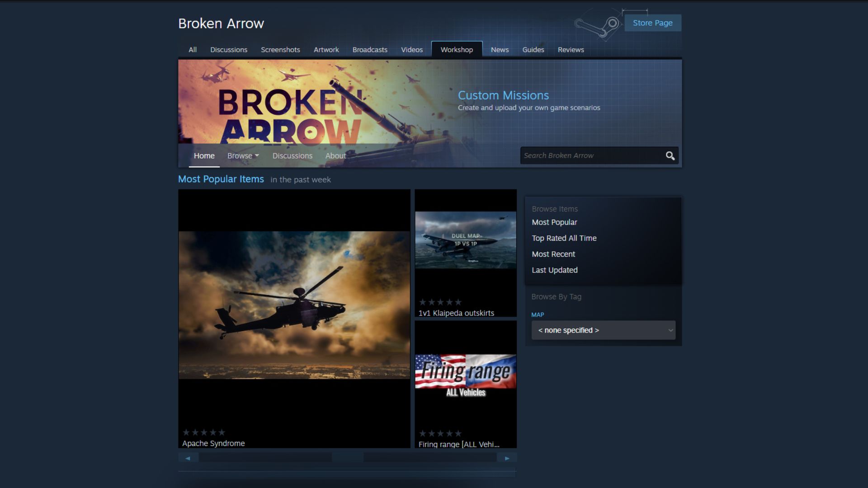Image resolution: width=868 pixels, height=488 pixels.
Task: Open the Firing range thumbnail
Action: tap(466, 376)
